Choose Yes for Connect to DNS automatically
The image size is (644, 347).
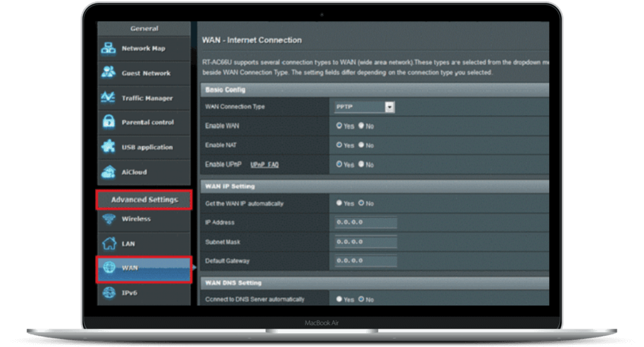click(339, 299)
